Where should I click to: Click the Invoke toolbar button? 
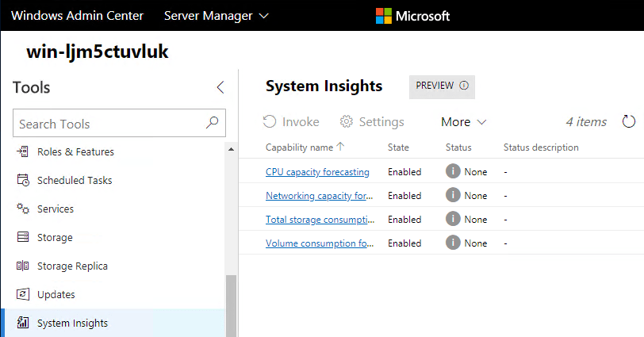(x=291, y=121)
